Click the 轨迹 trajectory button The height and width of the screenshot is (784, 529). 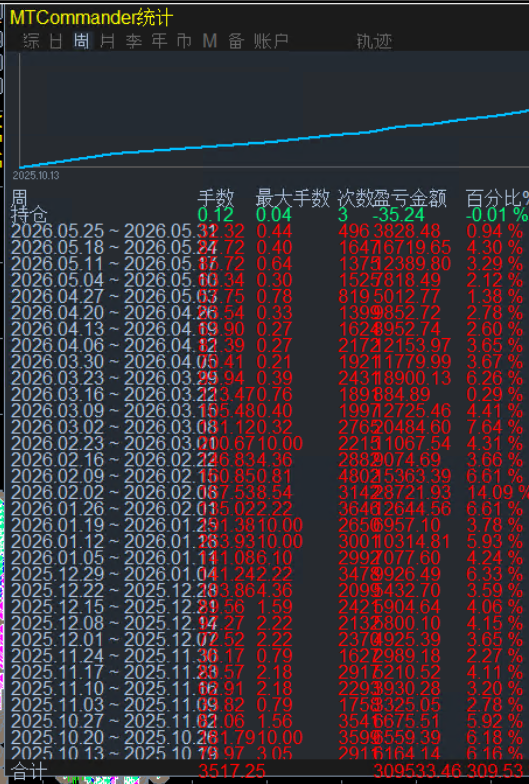tap(374, 41)
